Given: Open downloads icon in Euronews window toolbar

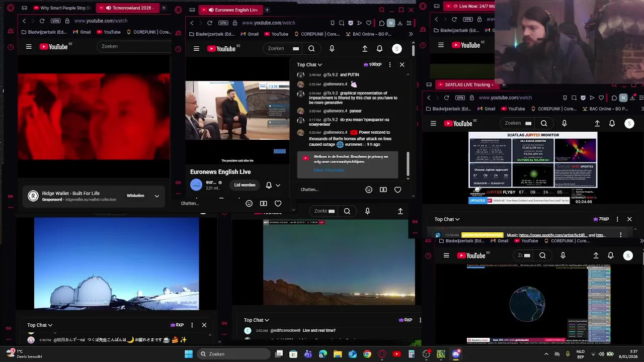Looking at the screenshot, I should 399,23.
